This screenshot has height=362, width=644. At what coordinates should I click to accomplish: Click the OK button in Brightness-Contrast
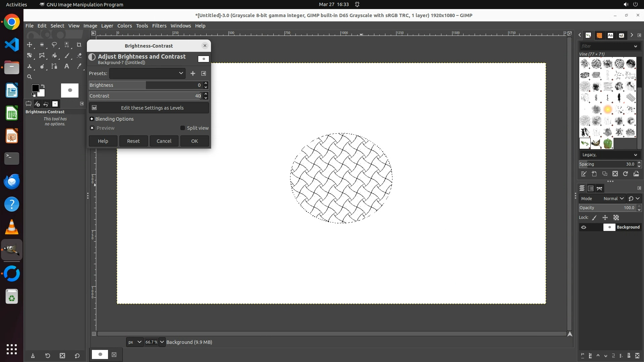click(x=195, y=141)
